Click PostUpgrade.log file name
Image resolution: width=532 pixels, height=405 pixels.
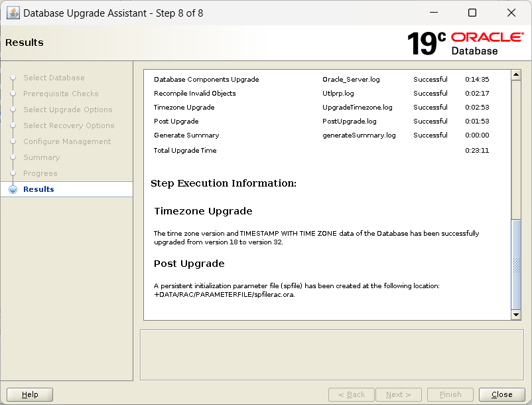(x=349, y=121)
